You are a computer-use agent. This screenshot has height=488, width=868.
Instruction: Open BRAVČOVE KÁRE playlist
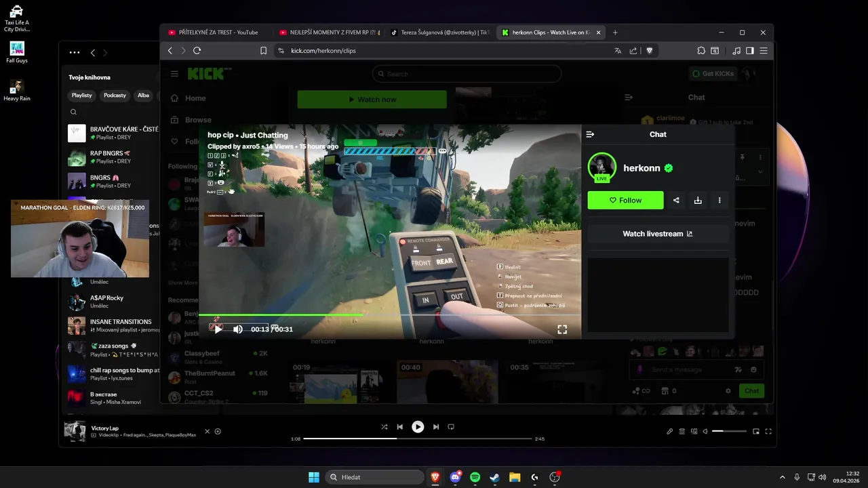click(113, 133)
